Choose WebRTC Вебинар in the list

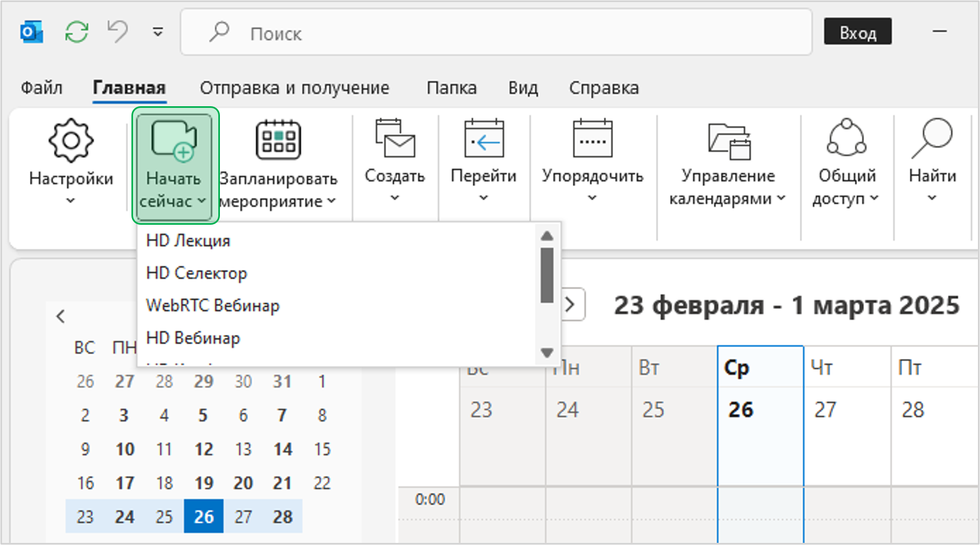tap(213, 306)
